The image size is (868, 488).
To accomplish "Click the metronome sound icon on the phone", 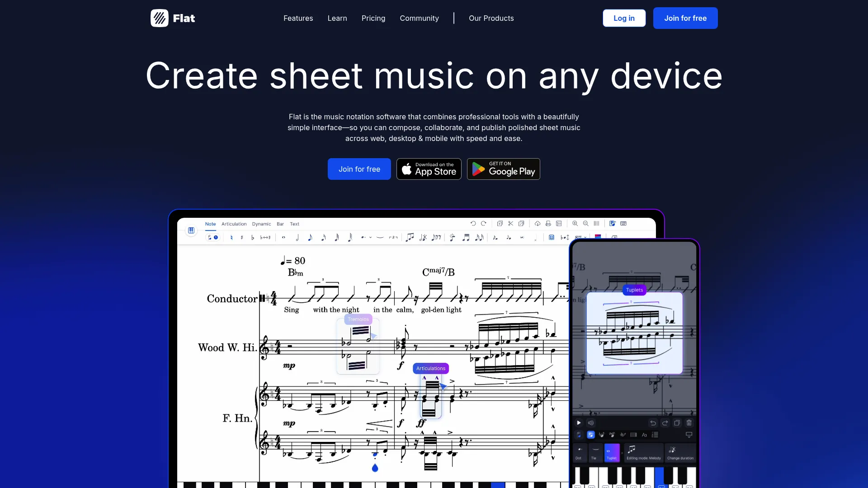I will pos(591,423).
